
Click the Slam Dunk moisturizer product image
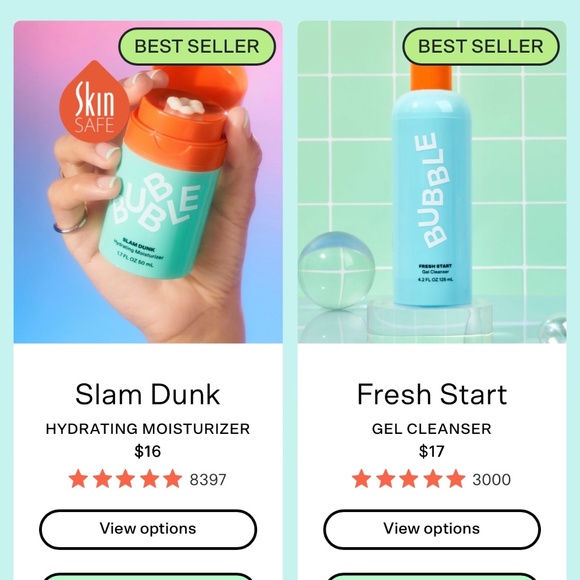click(x=148, y=182)
